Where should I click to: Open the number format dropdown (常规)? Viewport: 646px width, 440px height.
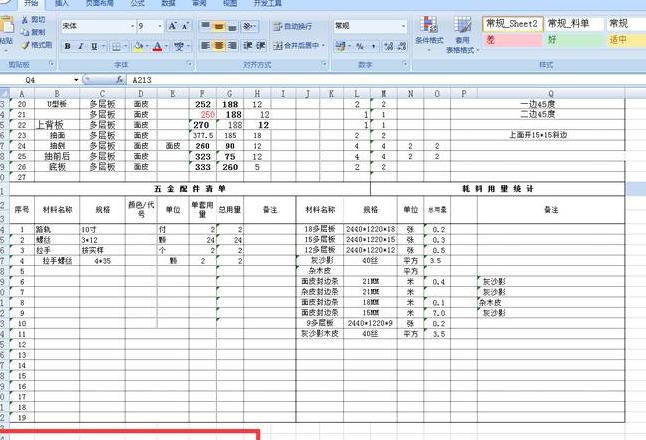click(x=403, y=26)
